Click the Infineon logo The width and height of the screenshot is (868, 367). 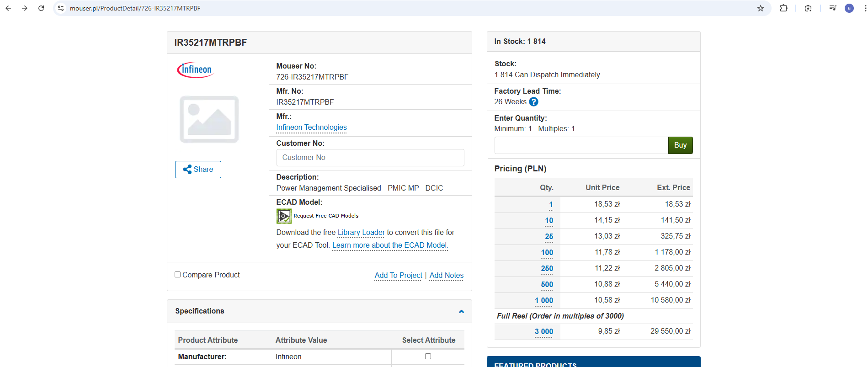195,70
